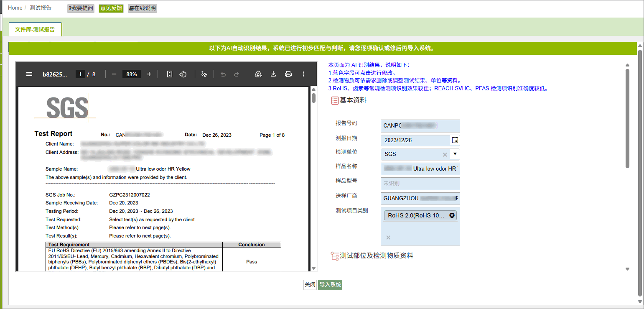Expand the 检测单位 dropdown arrow

point(455,154)
